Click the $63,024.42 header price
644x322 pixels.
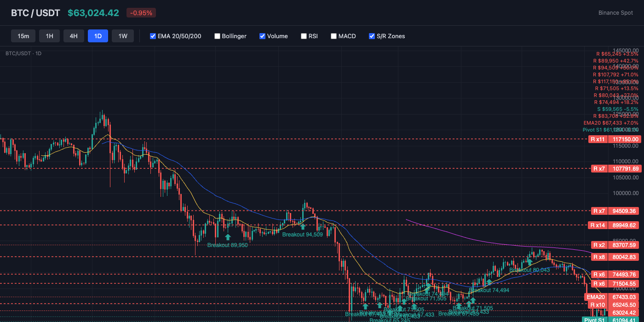93,13
